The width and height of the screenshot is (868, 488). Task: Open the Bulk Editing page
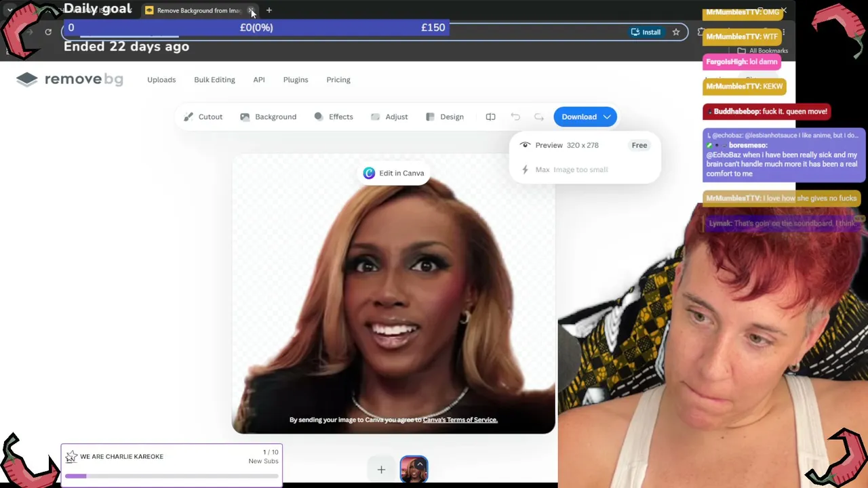[x=214, y=79]
